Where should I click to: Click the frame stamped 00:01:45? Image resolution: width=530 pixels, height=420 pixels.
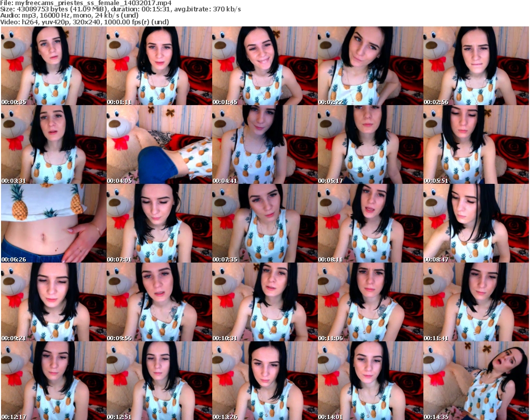pos(264,66)
